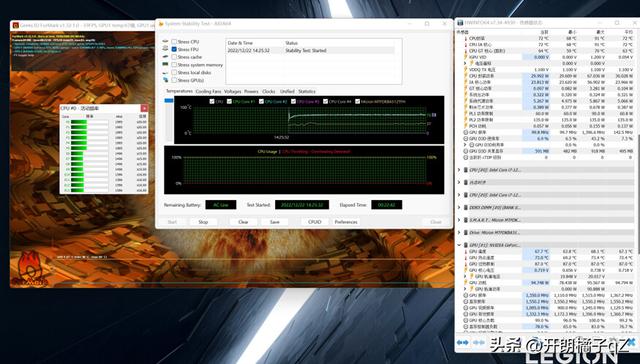
Task: Uncheck the Stress FPU checkbox
Action: tap(174, 49)
